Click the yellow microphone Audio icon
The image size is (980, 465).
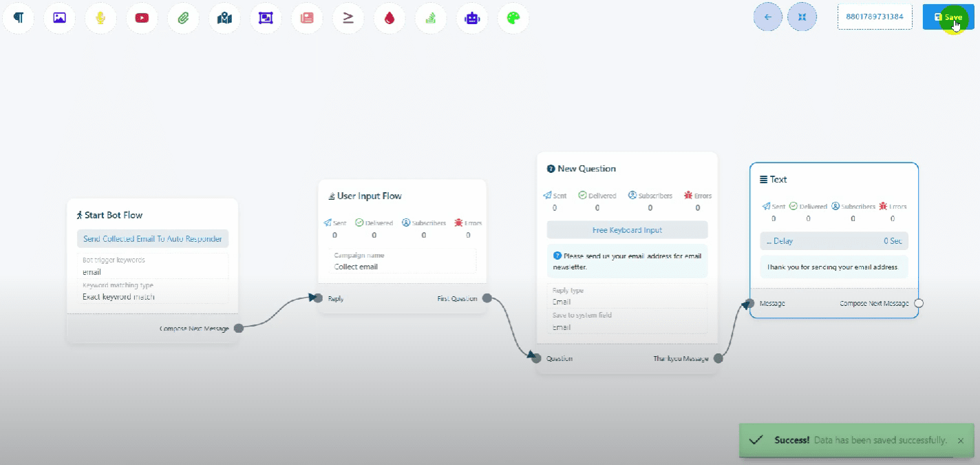[100, 18]
